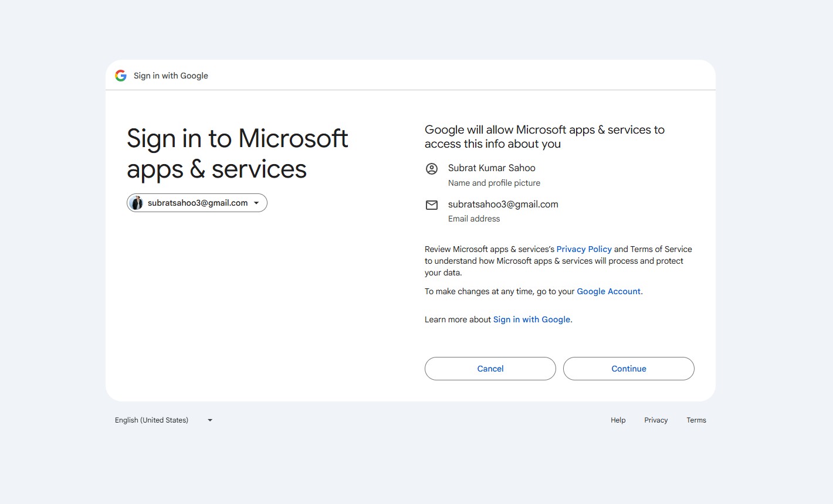The image size is (833, 504).
Task: Visit the footer Privacy link
Action: 656,420
